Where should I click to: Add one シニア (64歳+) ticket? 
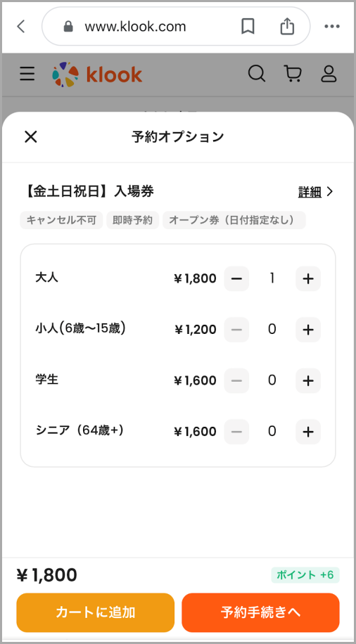point(308,432)
